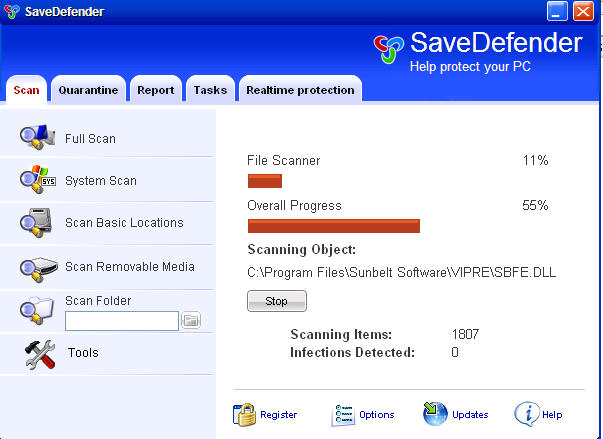This screenshot has width=603, height=439.
Task: Click the SaveDefender title bar logo icon
Action: tap(12, 11)
